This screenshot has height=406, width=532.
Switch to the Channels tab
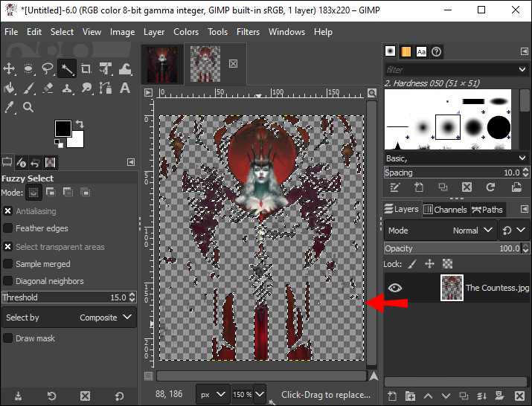[x=445, y=210]
